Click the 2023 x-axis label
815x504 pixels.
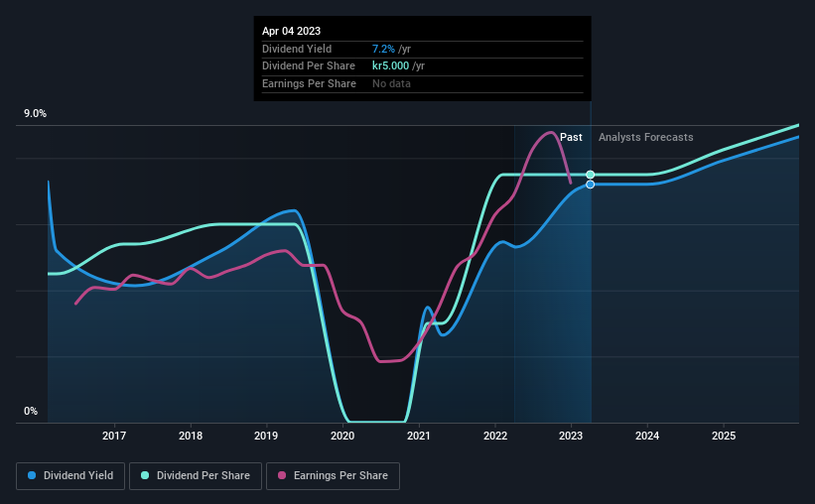coord(571,436)
